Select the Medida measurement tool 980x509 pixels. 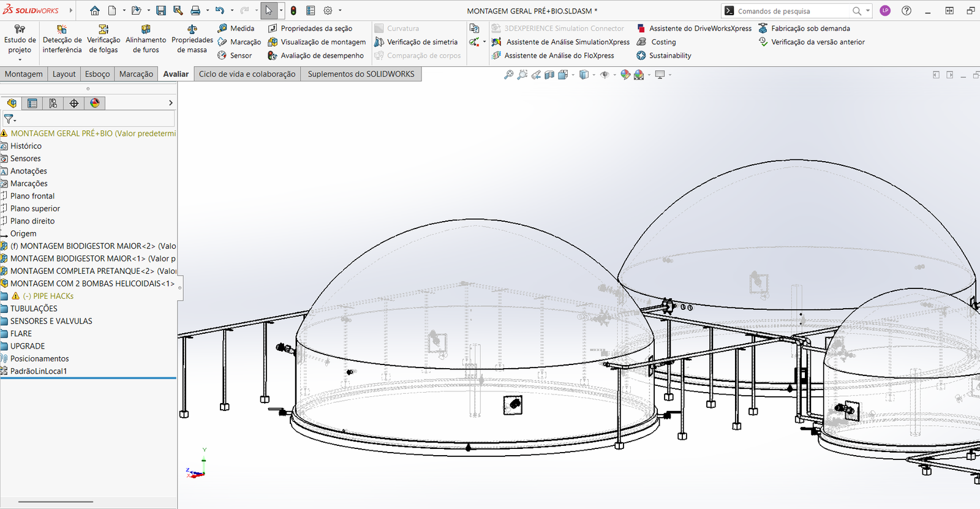(236, 28)
